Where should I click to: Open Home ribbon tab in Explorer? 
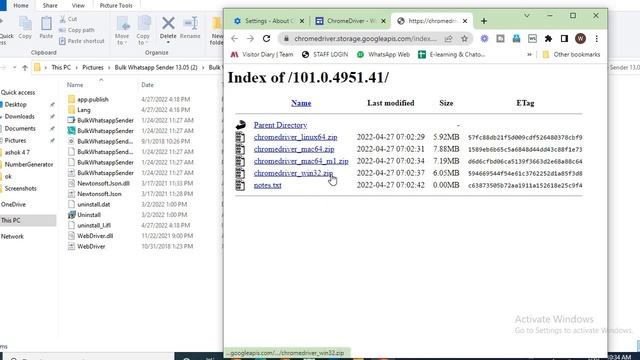coord(21,6)
